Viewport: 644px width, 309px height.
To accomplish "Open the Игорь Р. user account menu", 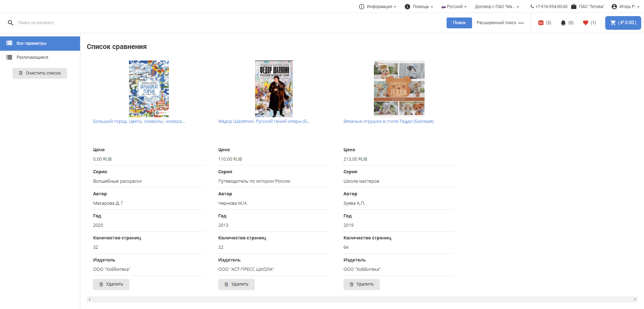I will click(x=625, y=7).
